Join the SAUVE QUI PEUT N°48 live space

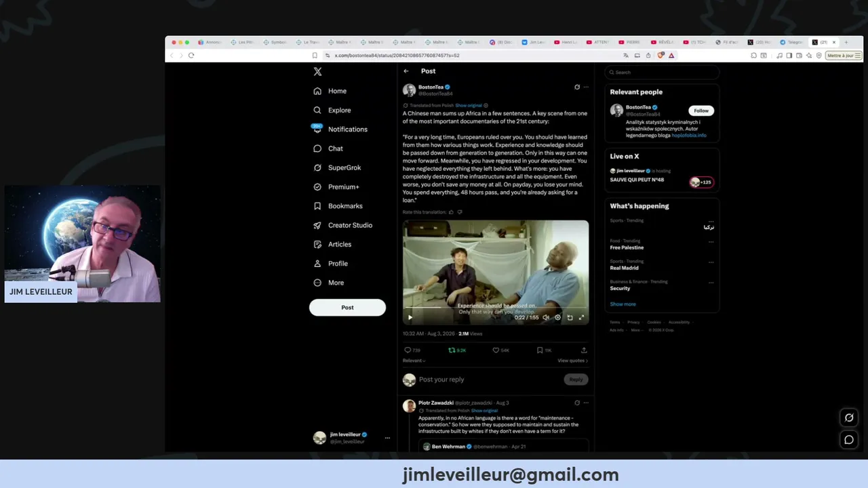coord(702,182)
